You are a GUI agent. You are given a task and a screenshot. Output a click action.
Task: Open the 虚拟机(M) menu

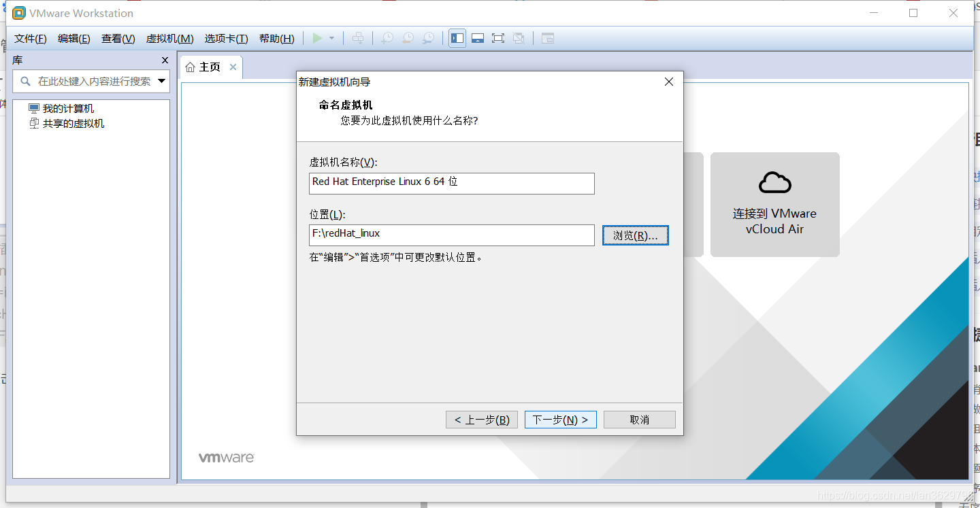170,39
